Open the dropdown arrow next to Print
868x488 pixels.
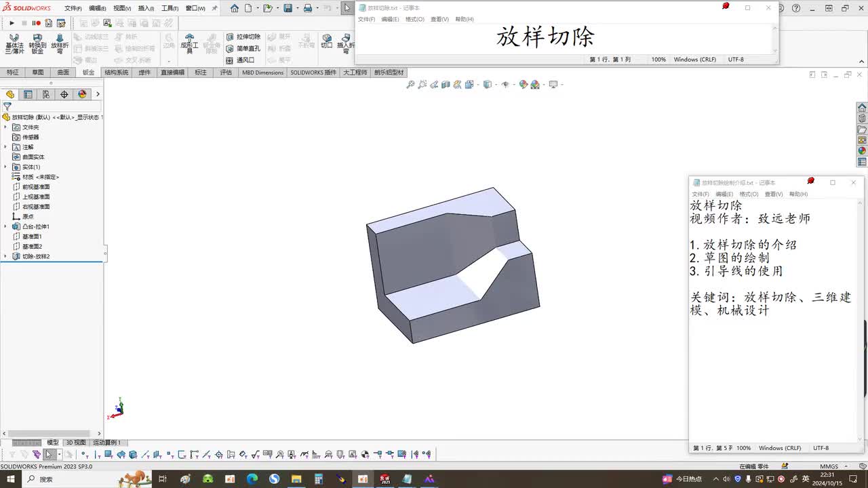click(x=317, y=8)
